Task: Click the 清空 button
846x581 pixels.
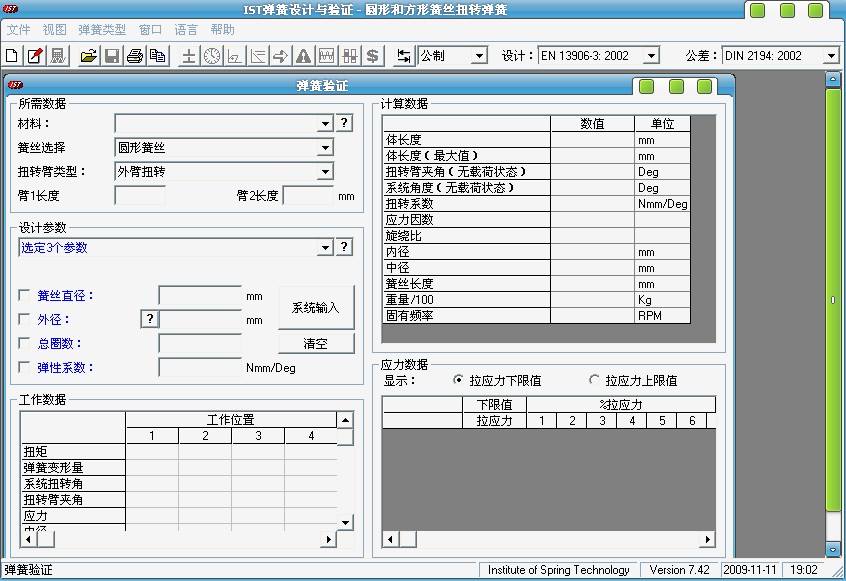Action: (x=316, y=343)
